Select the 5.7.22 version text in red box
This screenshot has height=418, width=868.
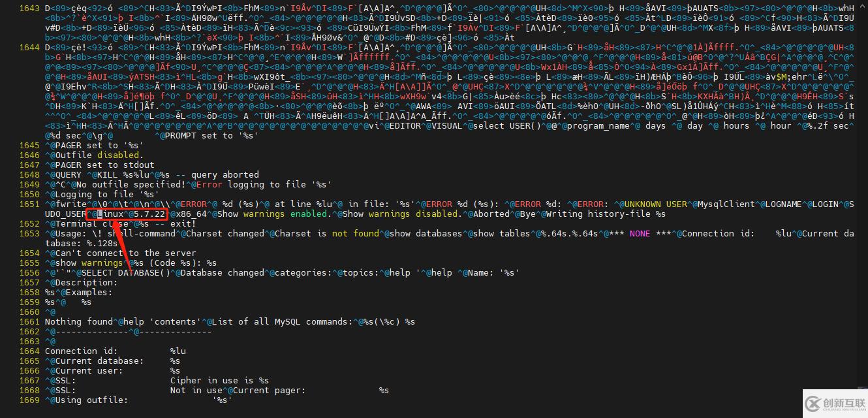149,214
